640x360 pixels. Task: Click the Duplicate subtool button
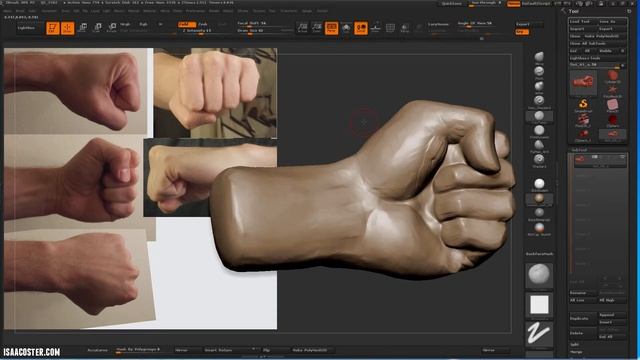point(583,318)
